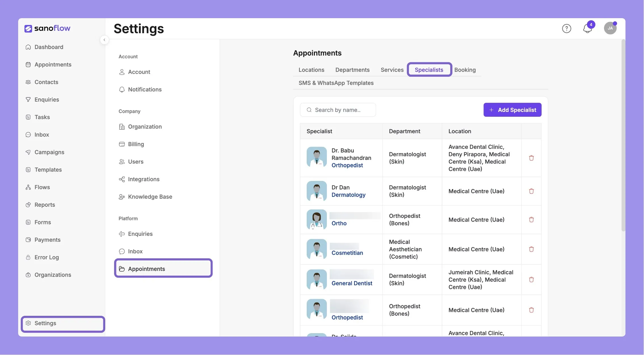
Task: Open Campaigns in the sidebar
Action: [x=49, y=152]
